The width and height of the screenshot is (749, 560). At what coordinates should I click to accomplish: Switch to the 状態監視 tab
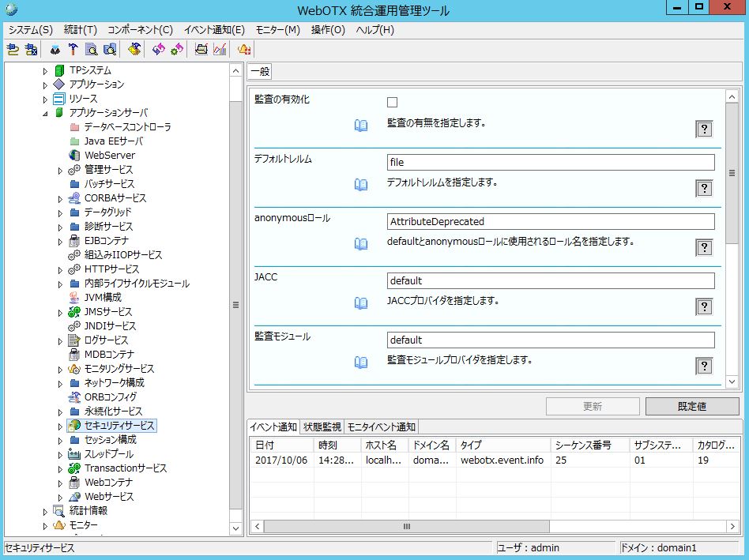(322, 427)
